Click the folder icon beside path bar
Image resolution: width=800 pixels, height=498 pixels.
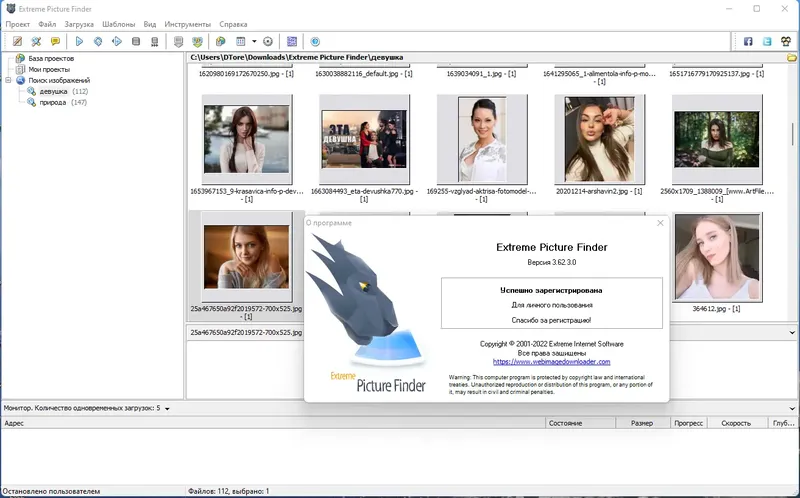tap(791, 58)
